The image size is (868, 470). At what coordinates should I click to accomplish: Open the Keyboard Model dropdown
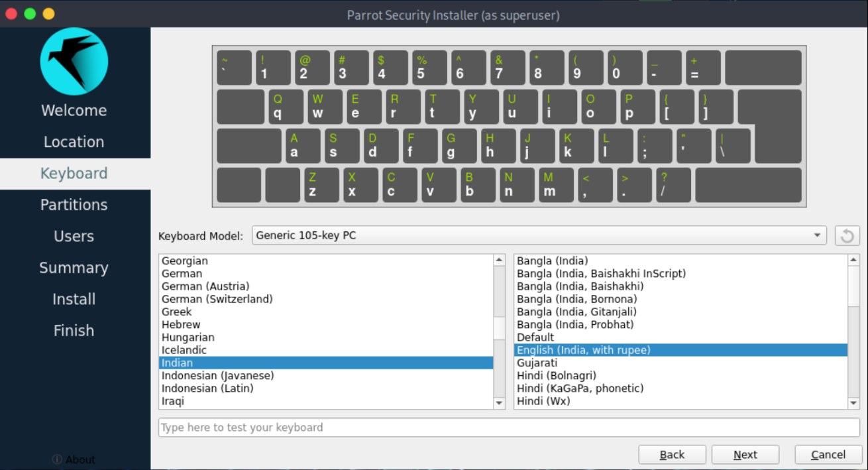click(539, 235)
